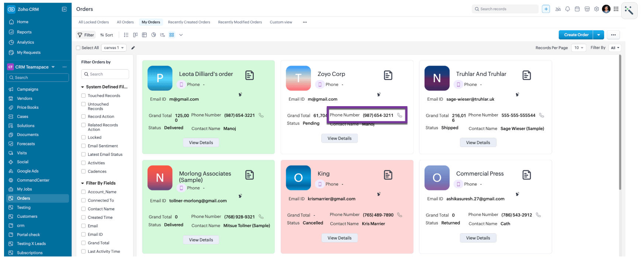Image resolution: width=644 pixels, height=269 pixels.
Task: Switch to kanban view icon
Action: (135, 35)
